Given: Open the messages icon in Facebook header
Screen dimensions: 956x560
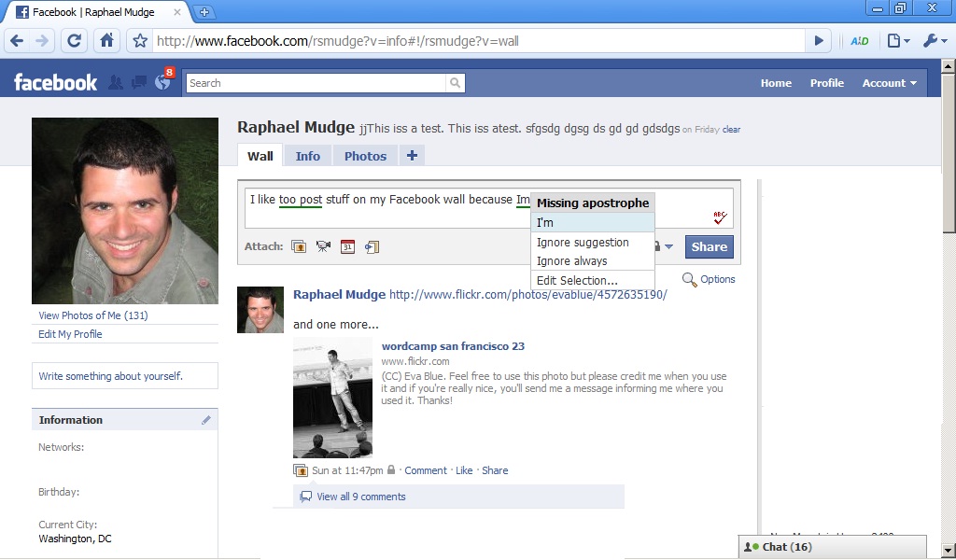Looking at the screenshot, I should click(x=139, y=82).
